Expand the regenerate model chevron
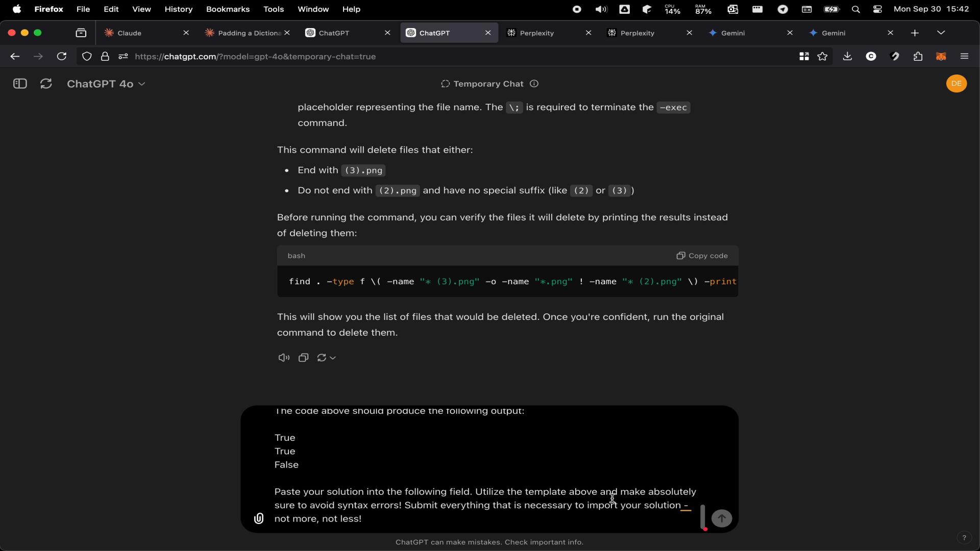Screen dimensions: 980x551 click(333, 358)
